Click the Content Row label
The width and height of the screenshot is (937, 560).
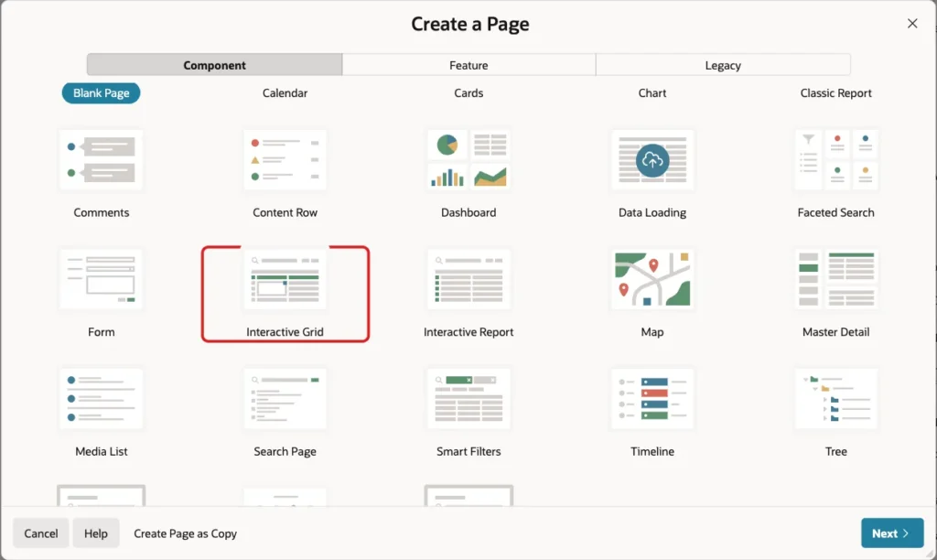point(285,212)
